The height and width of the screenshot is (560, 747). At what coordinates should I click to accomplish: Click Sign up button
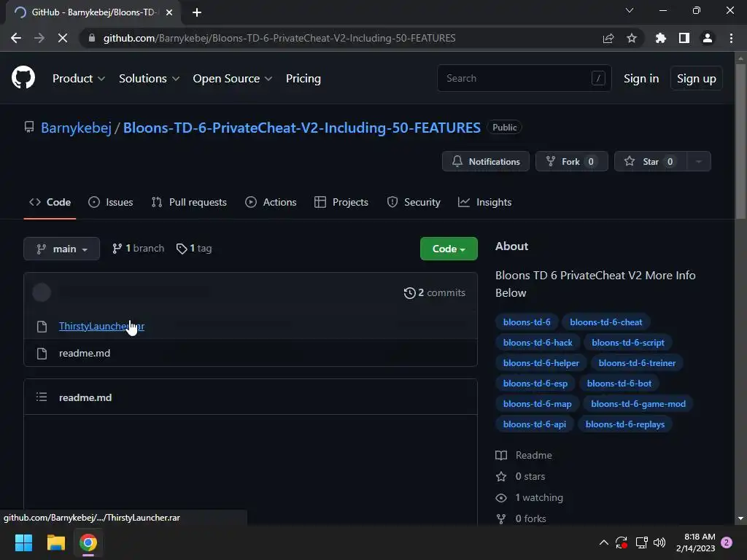696,79
